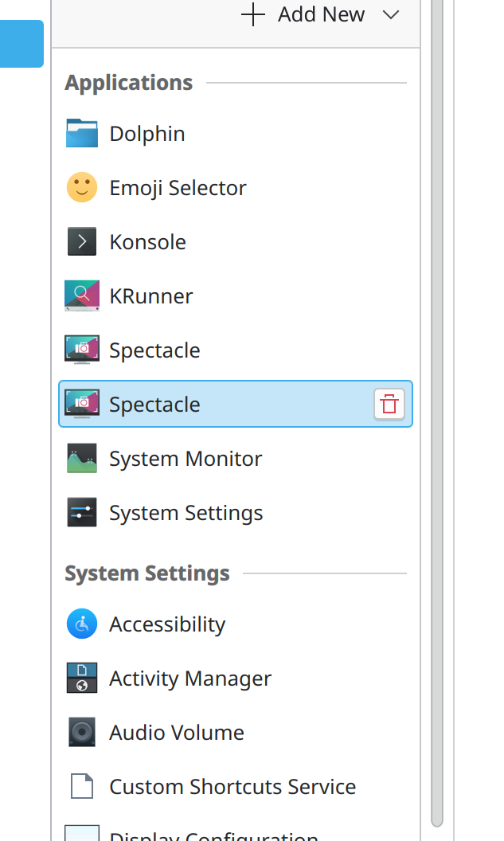Open the Add New dropdown chevron
This screenshot has width=504, height=841.
[x=391, y=14]
